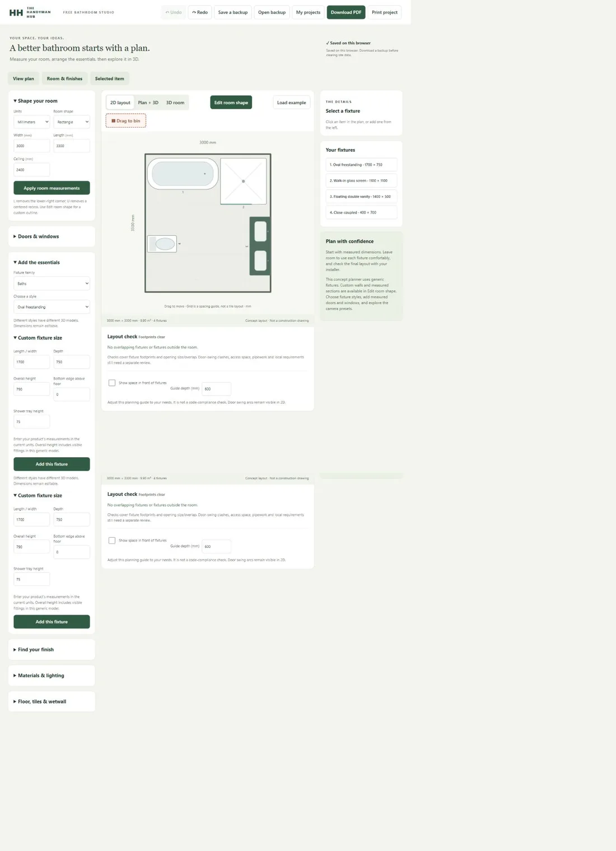The height and width of the screenshot is (851, 616).
Task: Click the 'Plan with confidence' heading
Action: coord(349,241)
